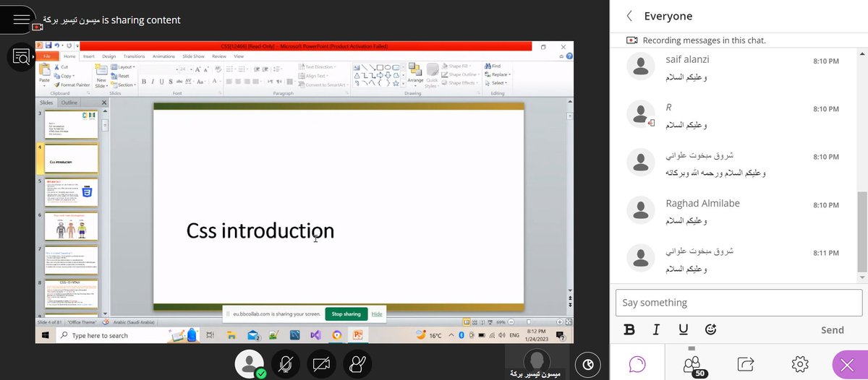Image resolution: width=868 pixels, height=380 pixels.
Task: Click the chat scrollbar
Action: click(x=861, y=231)
